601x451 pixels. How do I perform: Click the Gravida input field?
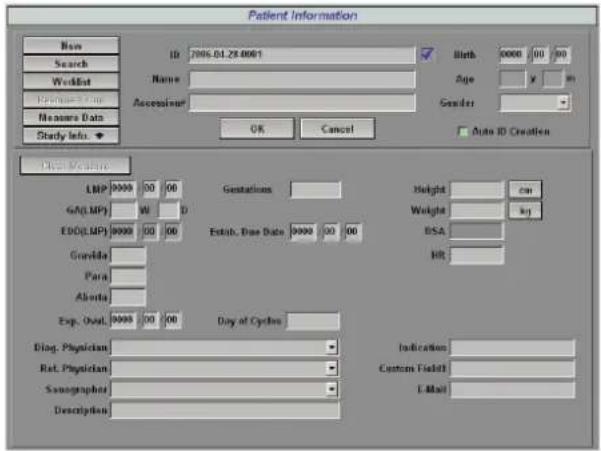128,256
